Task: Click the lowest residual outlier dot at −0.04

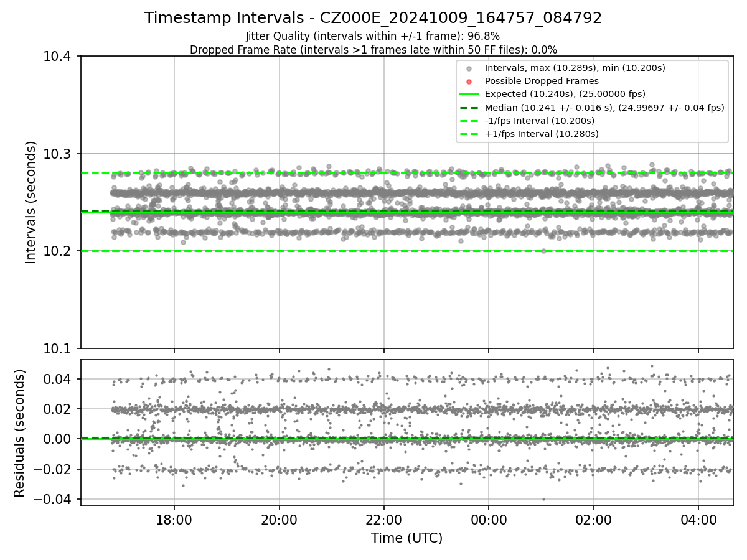Action: point(543,499)
